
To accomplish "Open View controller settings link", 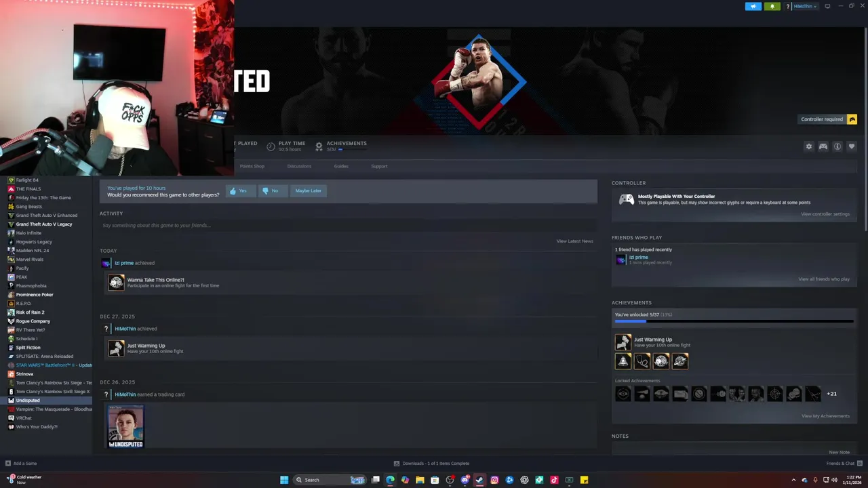I will (825, 214).
